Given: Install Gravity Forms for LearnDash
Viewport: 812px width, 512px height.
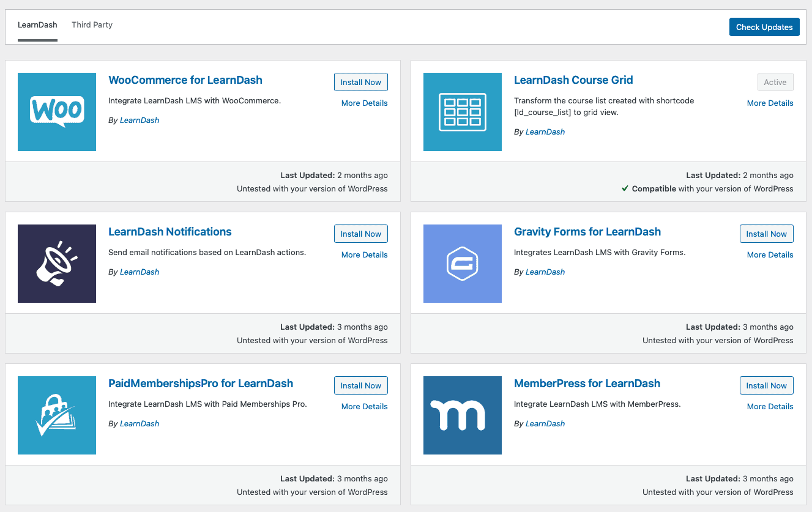Looking at the screenshot, I should coord(767,234).
